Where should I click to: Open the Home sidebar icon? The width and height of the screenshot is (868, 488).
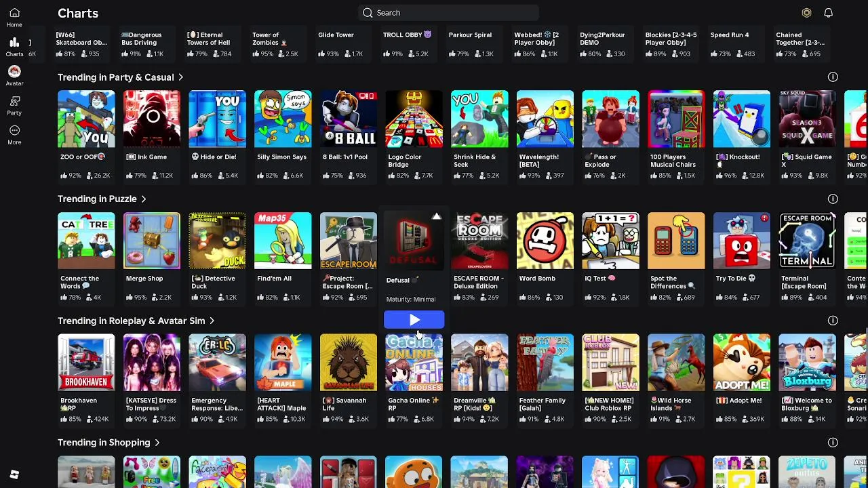pos(14,17)
